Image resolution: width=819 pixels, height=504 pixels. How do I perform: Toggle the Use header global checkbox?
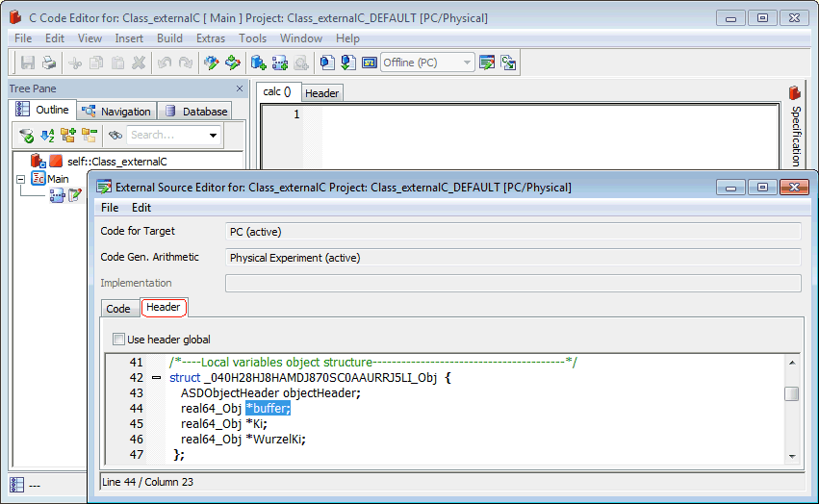click(118, 339)
